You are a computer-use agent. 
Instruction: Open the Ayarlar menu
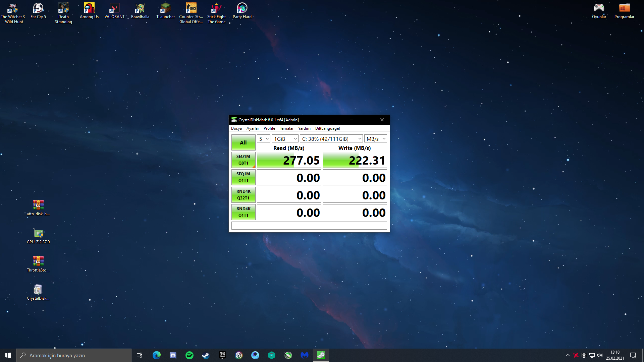(253, 128)
